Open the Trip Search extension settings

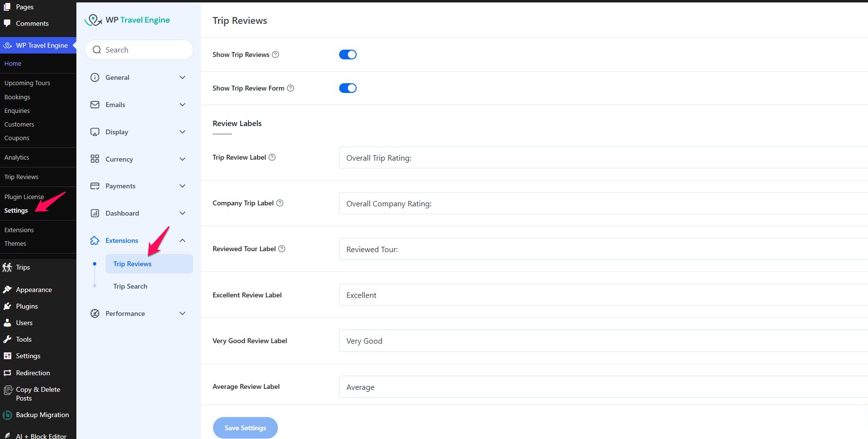tap(130, 286)
